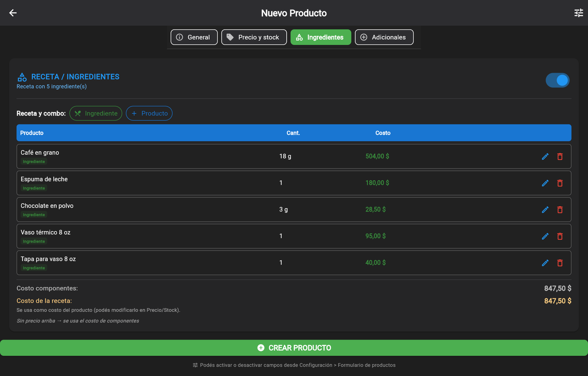The width and height of the screenshot is (588, 376).
Task: Go to the Adicionales tab
Action: [384, 37]
